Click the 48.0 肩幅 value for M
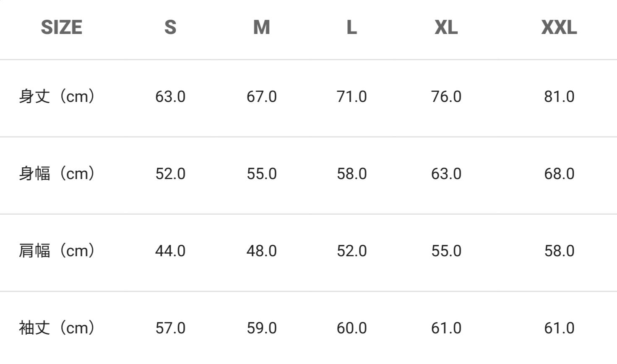This screenshot has width=617, height=364. [261, 251]
